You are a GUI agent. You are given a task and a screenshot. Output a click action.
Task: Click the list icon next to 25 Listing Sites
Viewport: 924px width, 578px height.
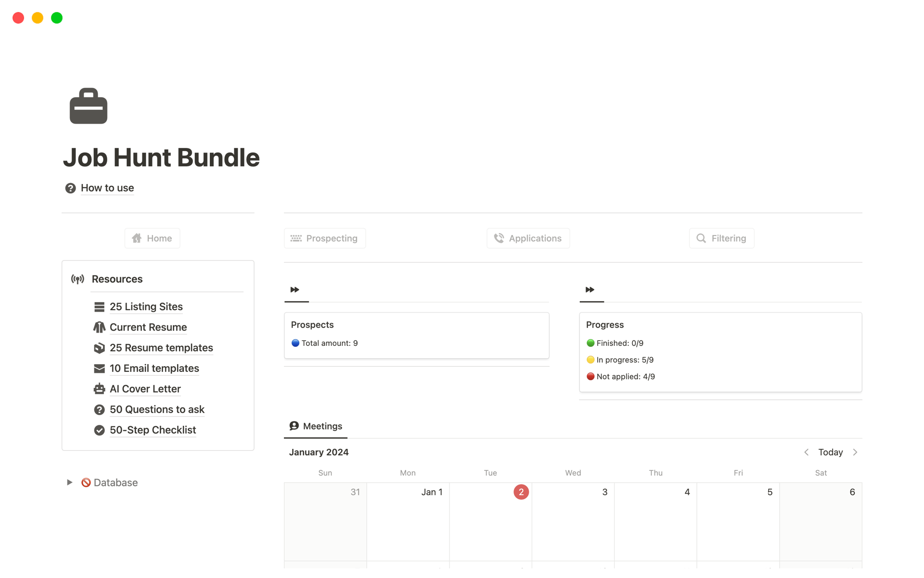pyautogui.click(x=99, y=307)
